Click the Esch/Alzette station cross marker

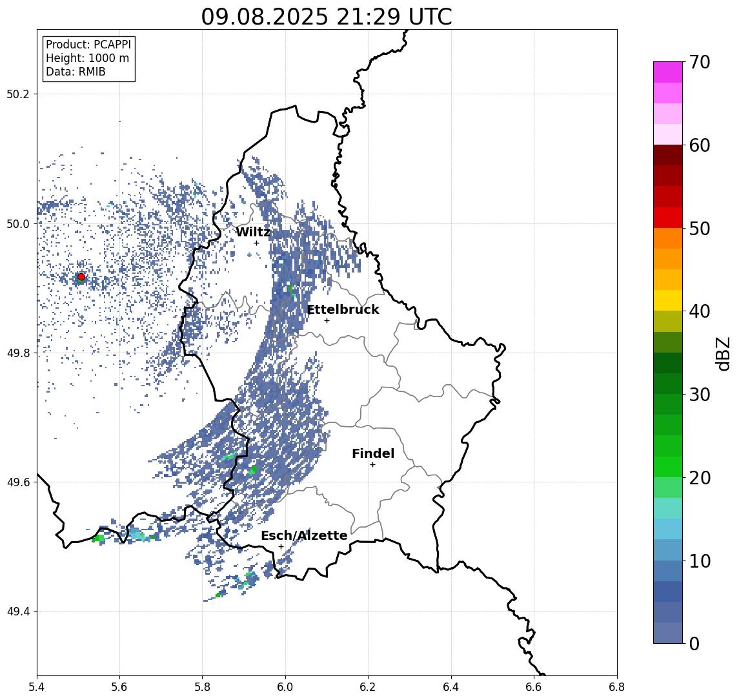coord(281,547)
